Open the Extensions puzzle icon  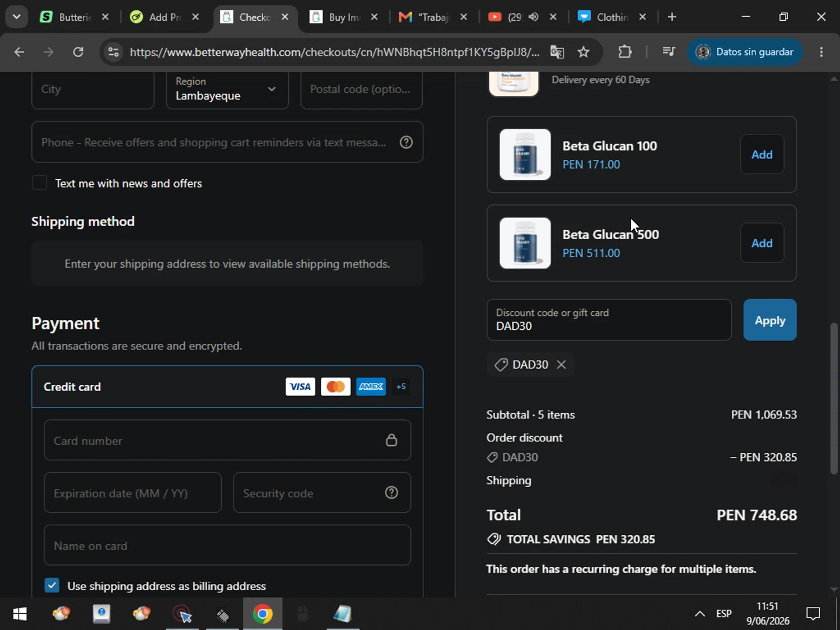pyautogui.click(x=625, y=52)
